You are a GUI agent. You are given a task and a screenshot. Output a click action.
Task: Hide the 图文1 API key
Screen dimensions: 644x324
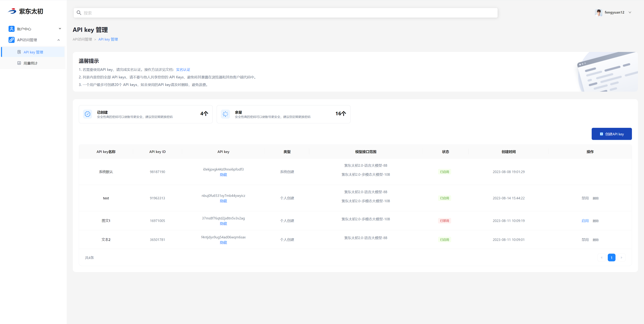224,224
